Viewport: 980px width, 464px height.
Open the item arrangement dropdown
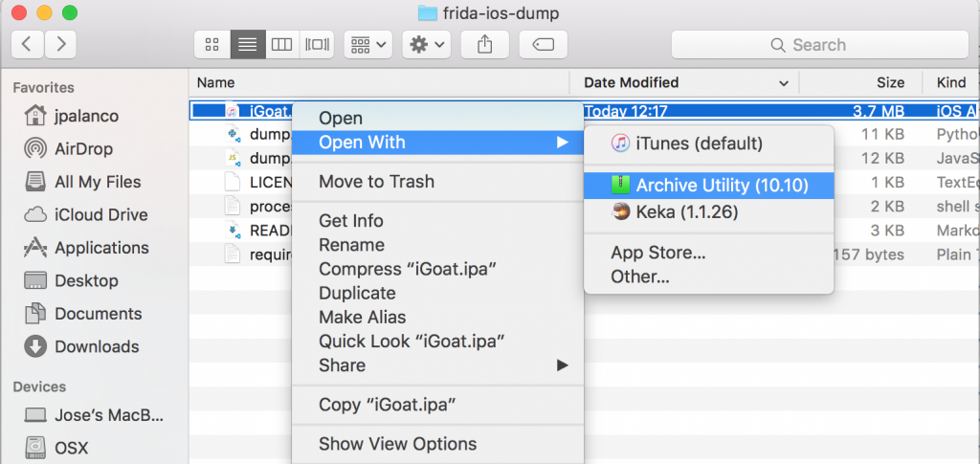pos(368,44)
